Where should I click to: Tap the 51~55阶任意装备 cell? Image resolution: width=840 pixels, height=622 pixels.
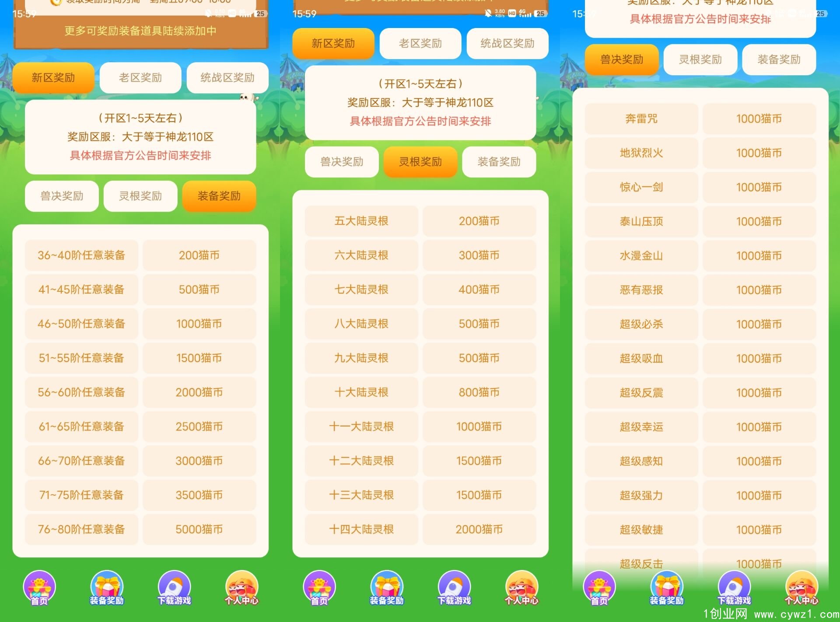[x=81, y=358]
